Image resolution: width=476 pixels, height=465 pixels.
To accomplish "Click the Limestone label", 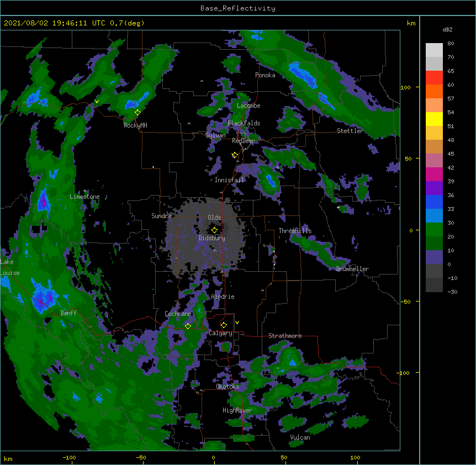I will [84, 197].
